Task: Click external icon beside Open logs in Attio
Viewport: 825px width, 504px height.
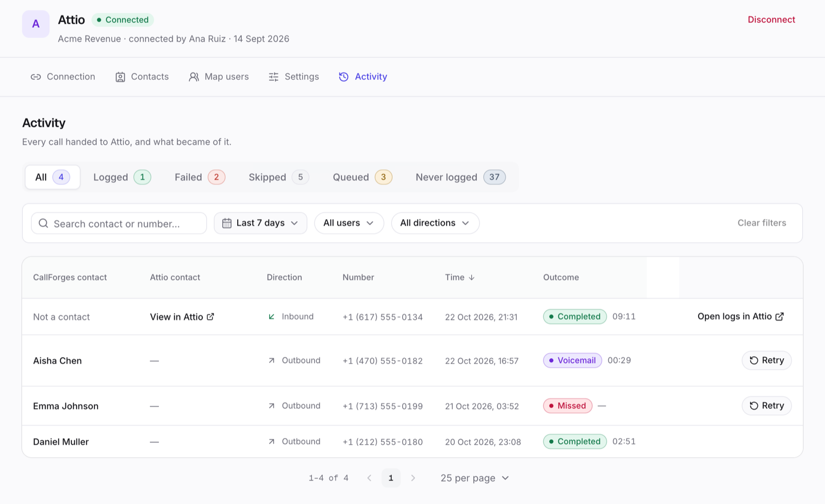Action: [780, 316]
